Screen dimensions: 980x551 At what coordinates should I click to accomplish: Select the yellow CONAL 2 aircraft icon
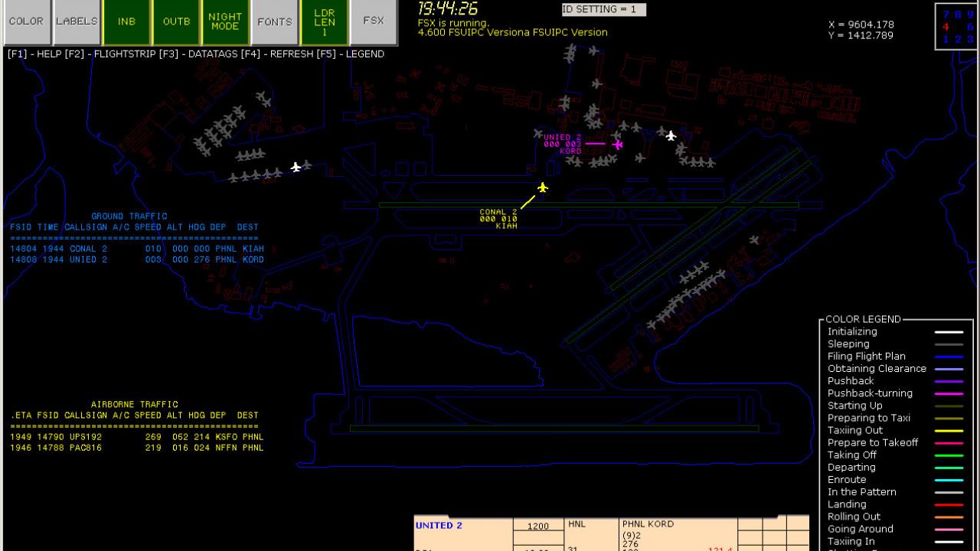[542, 187]
